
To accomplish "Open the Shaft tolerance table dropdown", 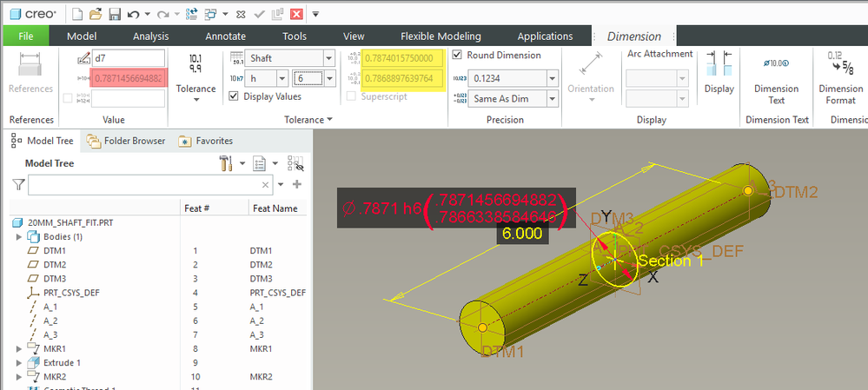I will coord(328,58).
